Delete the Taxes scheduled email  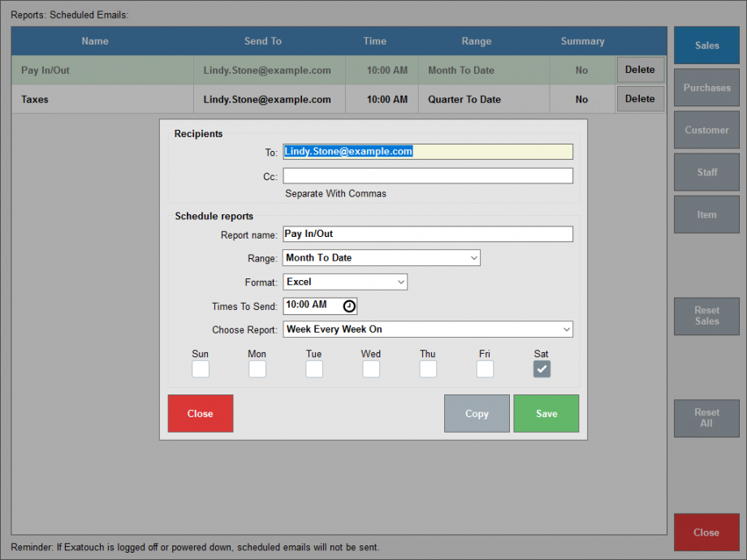640,99
